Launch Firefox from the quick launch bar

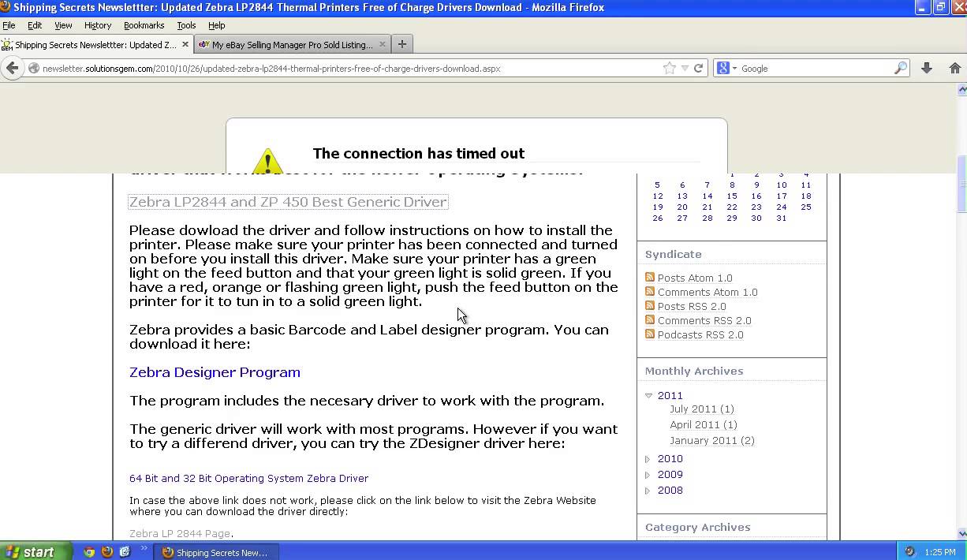[106, 552]
